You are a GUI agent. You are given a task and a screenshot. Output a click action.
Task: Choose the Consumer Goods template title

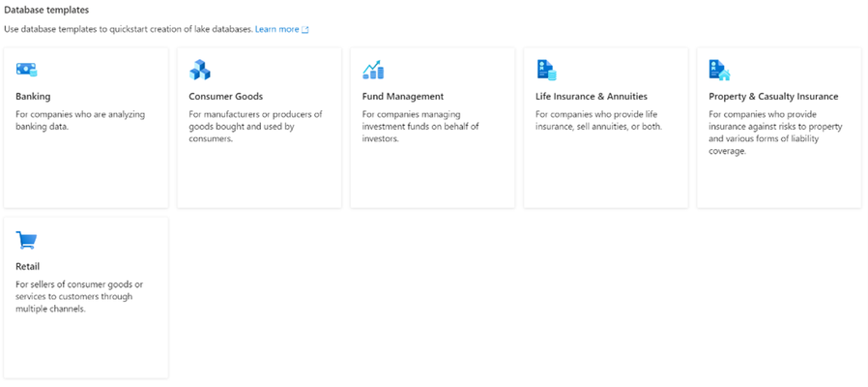tap(226, 97)
